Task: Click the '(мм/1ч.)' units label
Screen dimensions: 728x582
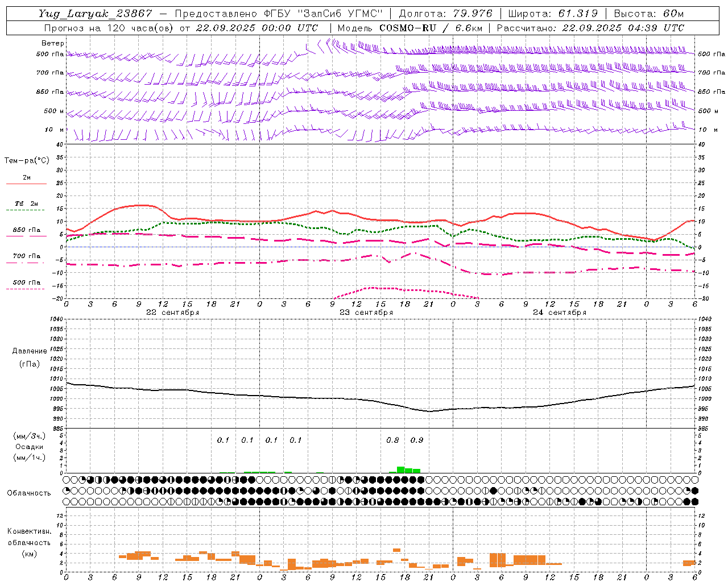Action: [30, 458]
